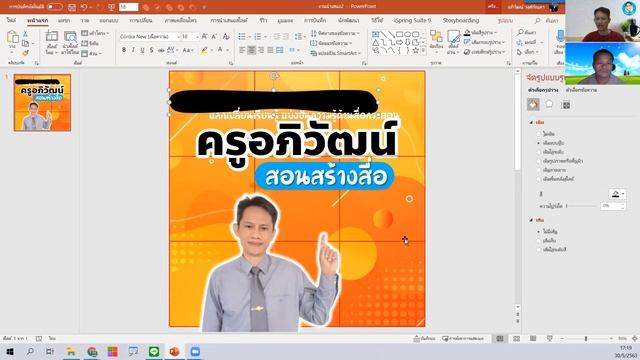The width and height of the screenshot is (640, 360).
Task: Select the Pattern fill radio option
Action: click(538, 170)
